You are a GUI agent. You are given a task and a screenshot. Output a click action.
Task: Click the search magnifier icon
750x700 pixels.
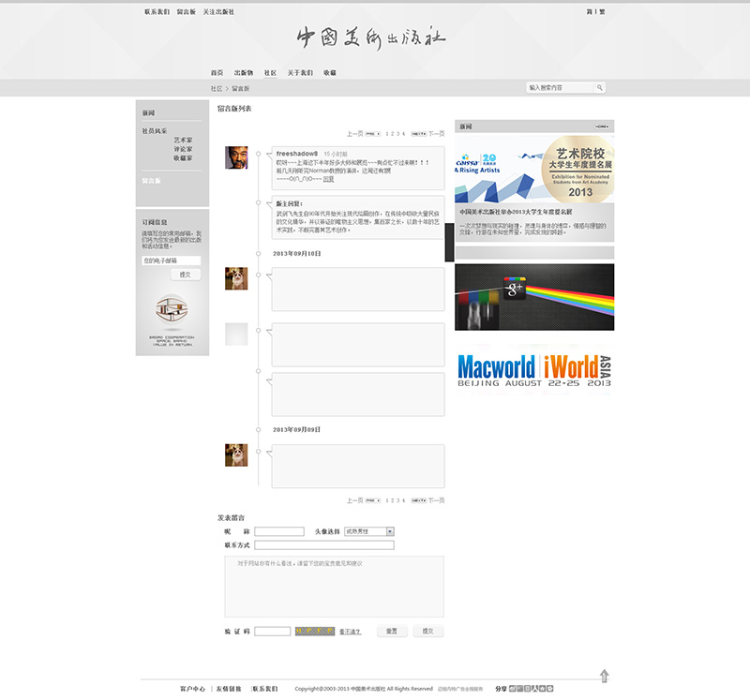pos(599,87)
